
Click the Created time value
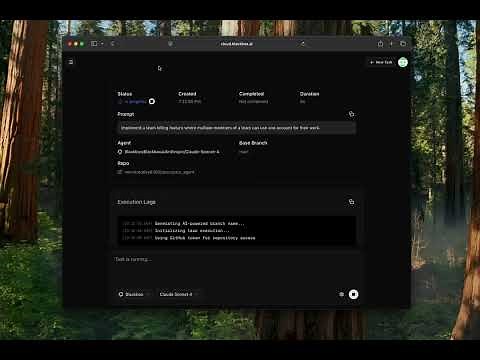coord(190,101)
